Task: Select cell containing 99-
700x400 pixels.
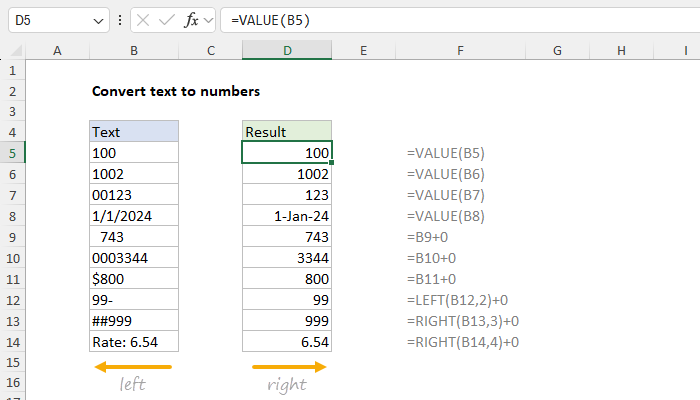Action: [134, 300]
